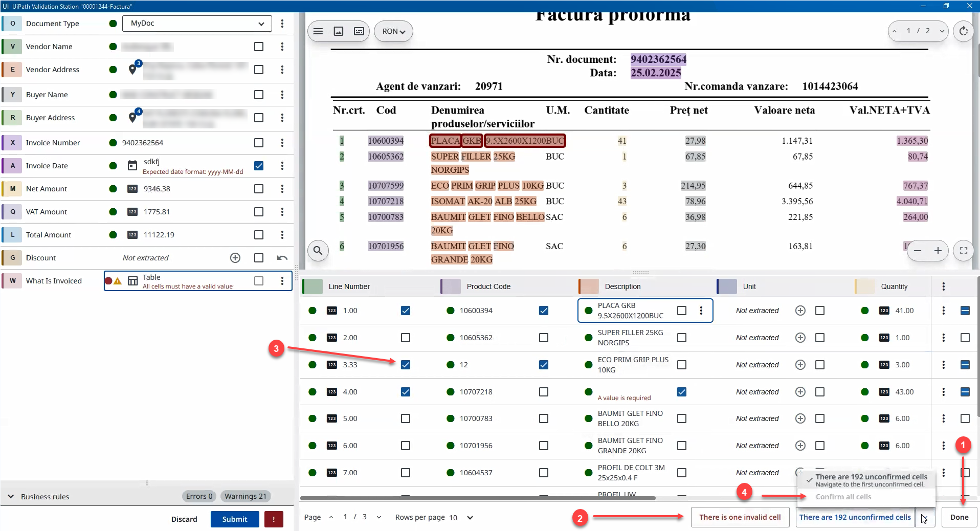Open options menu for Invoice Number field
The image size is (980, 531).
282,143
